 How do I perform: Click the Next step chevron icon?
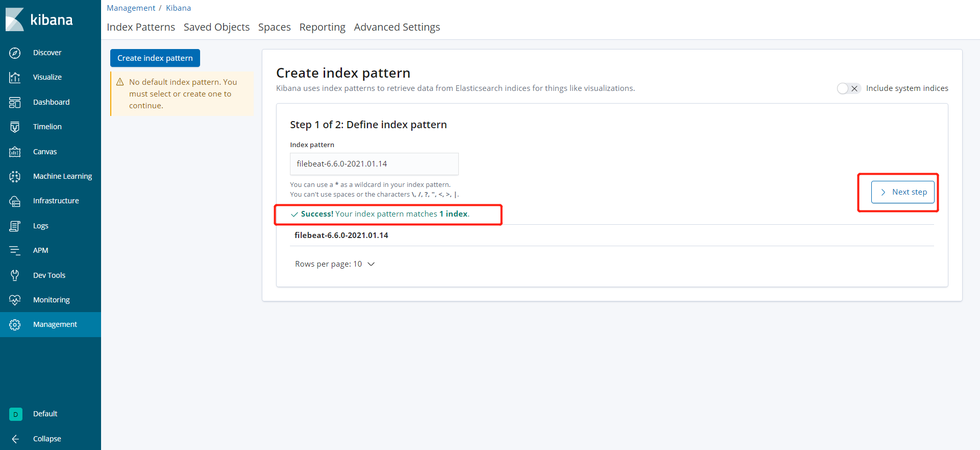click(883, 192)
